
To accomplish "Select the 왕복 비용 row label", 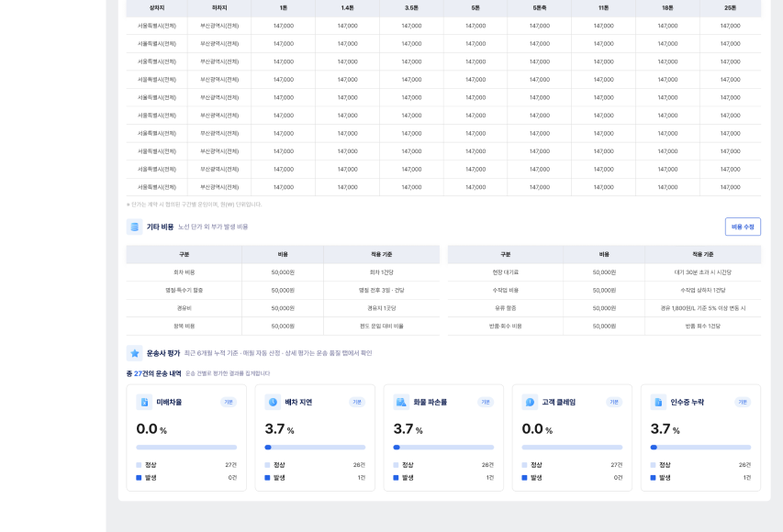I will click(x=184, y=327).
